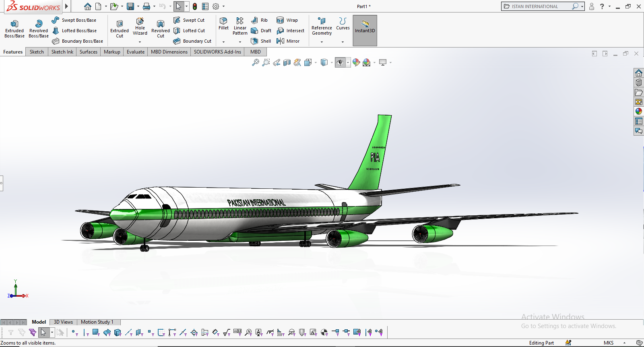This screenshot has height=347, width=644.
Task: Open the Motion Study 1 tab
Action: (x=97, y=322)
